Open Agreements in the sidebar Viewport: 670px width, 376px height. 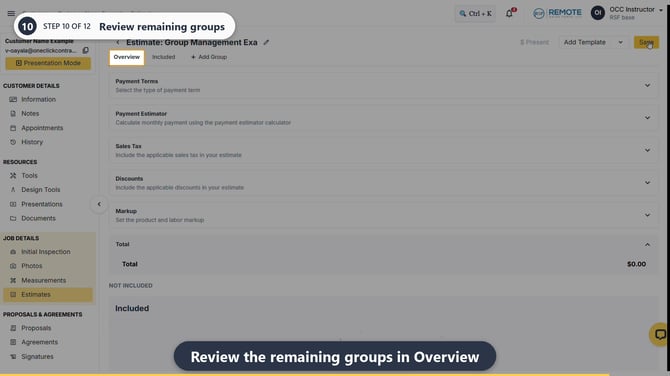click(40, 342)
